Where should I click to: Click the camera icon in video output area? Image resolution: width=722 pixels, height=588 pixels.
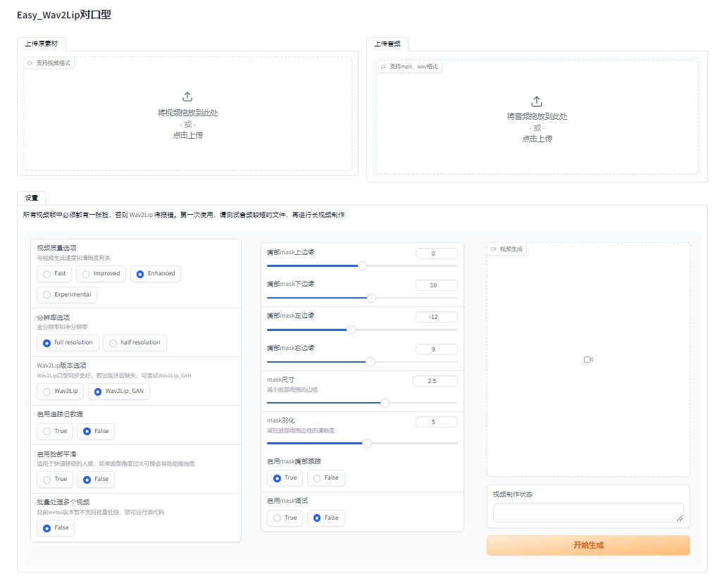[x=588, y=359]
